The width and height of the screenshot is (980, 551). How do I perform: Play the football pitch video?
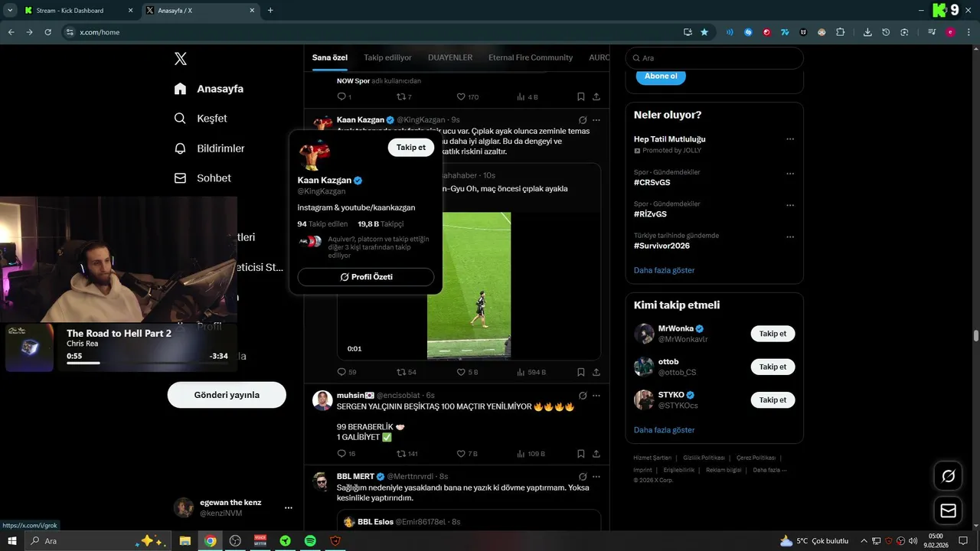coord(469,285)
